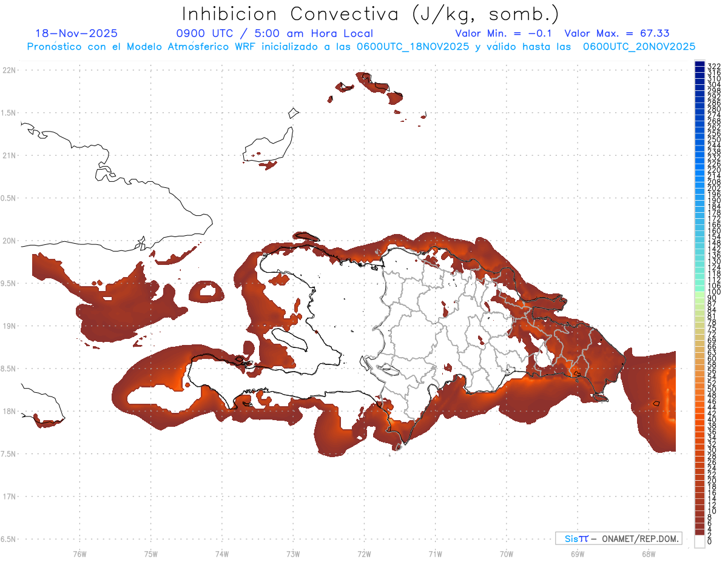Click the 'Valor Min. = -0.1' text
The image size is (728, 562).
click(503, 33)
